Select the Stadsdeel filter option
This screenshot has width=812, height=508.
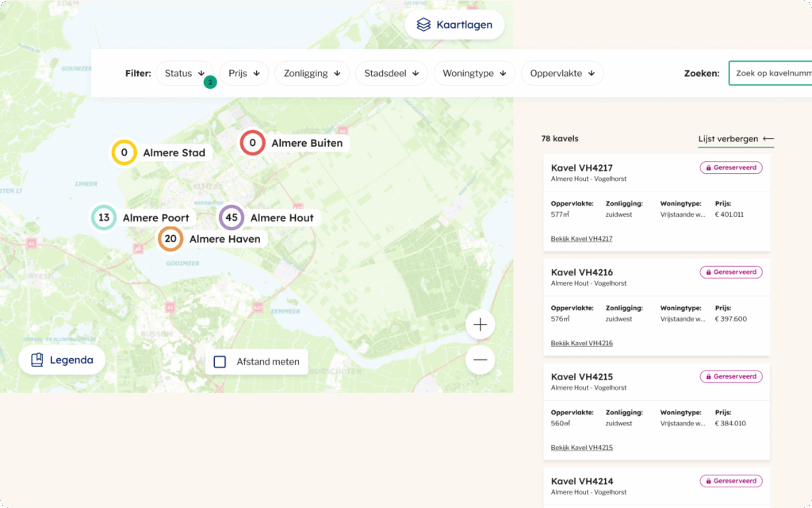[391, 73]
